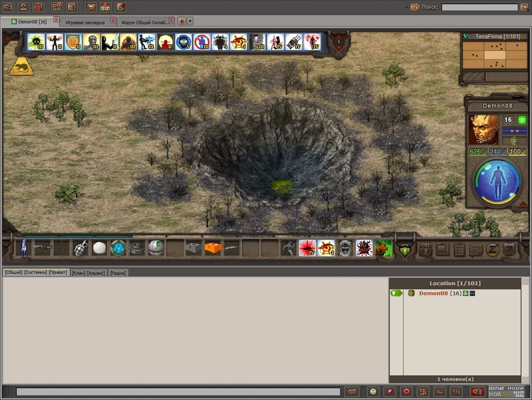The width and height of the screenshot is (532, 400).
Task: Click Demon08 name in location list
Action: 433,293
